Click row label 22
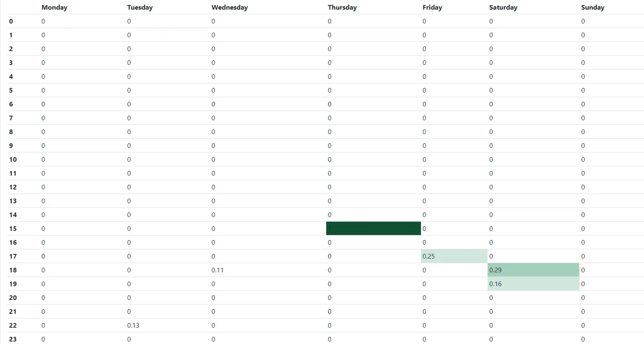Image resolution: width=644 pixels, height=344 pixels. tap(13, 326)
